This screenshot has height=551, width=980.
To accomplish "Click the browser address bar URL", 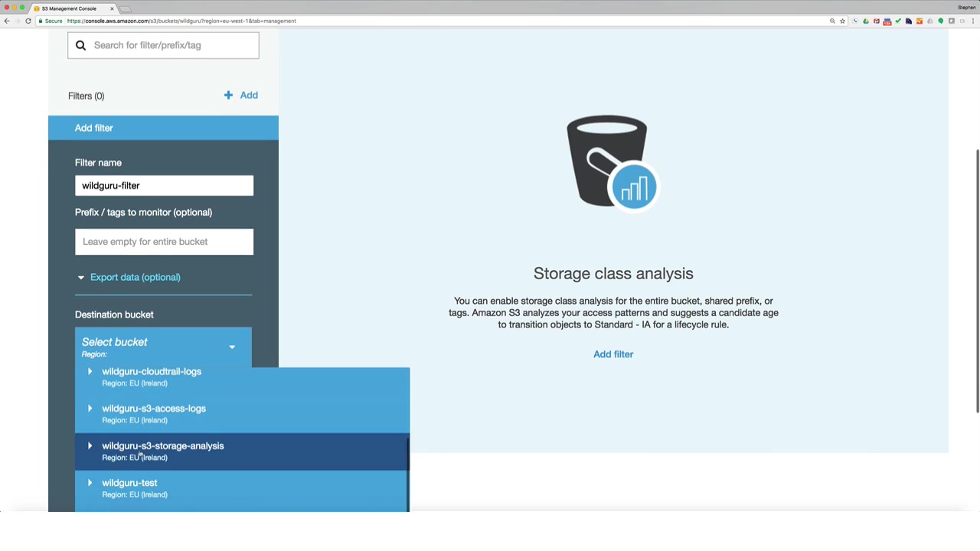I will pos(181,21).
